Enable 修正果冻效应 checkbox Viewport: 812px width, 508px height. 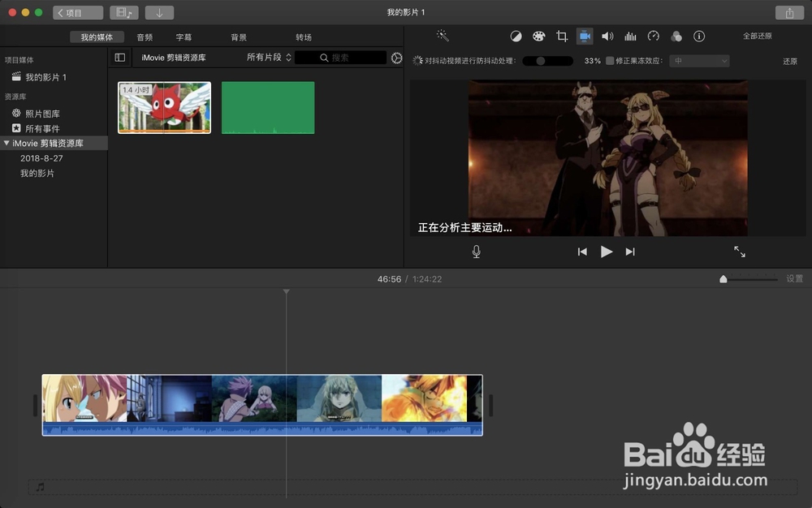[x=610, y=61]
